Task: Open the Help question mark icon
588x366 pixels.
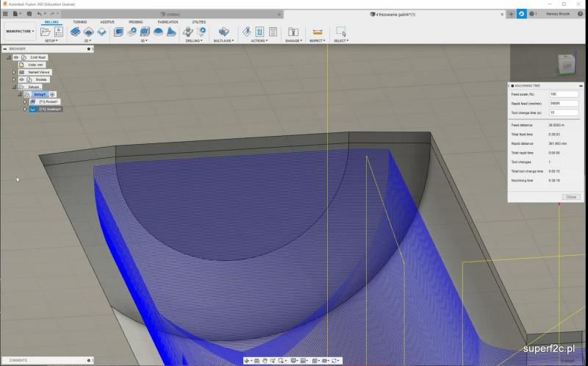Action: [581, 14]
